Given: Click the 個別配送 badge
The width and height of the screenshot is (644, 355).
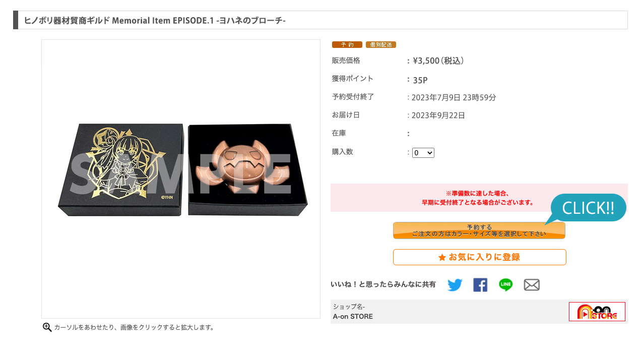Looking at the screenshot, I should pos(381,45).
